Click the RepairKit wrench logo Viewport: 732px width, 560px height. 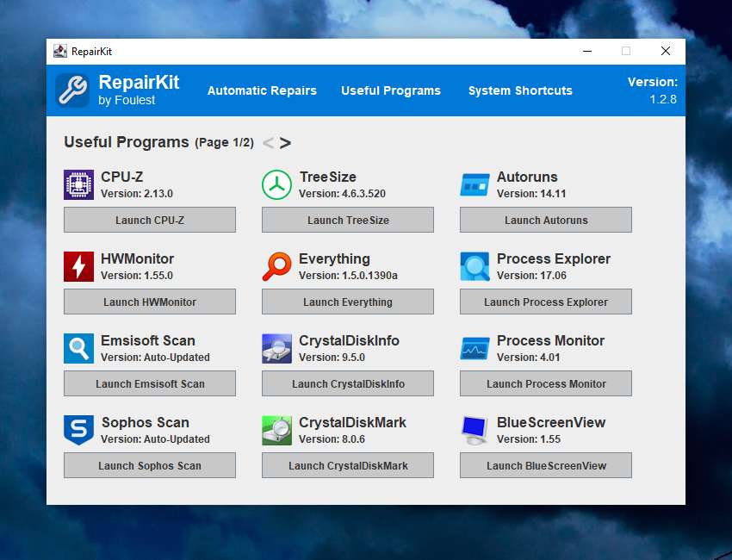coord(71,90)
